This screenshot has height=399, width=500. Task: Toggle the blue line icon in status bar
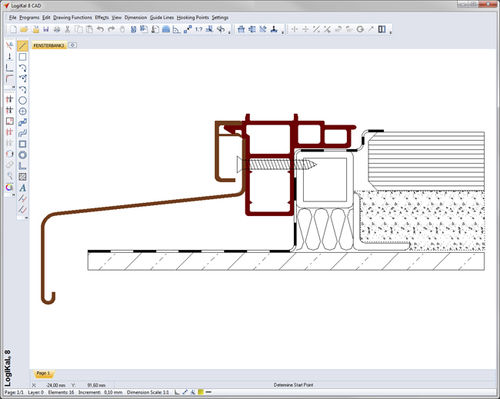185,392
